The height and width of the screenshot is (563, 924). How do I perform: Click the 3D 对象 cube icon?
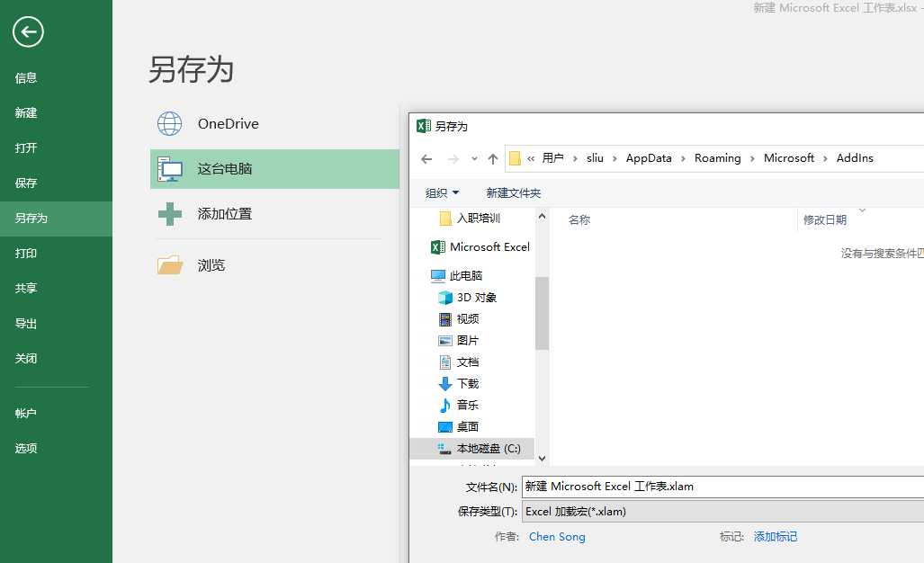(x=445, y=298)
